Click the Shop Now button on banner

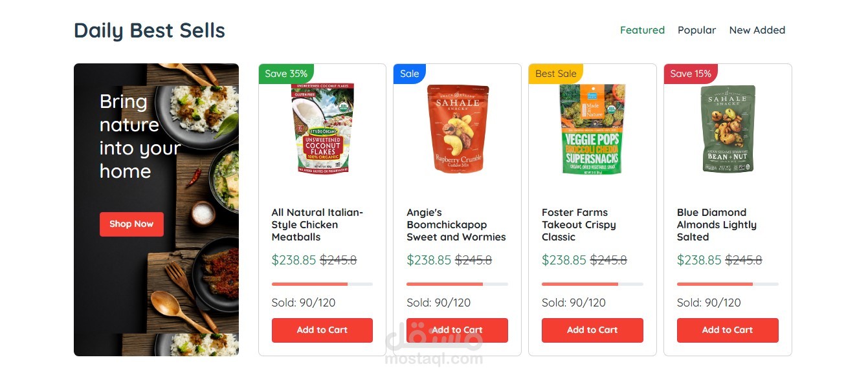[x=131, y=224]
